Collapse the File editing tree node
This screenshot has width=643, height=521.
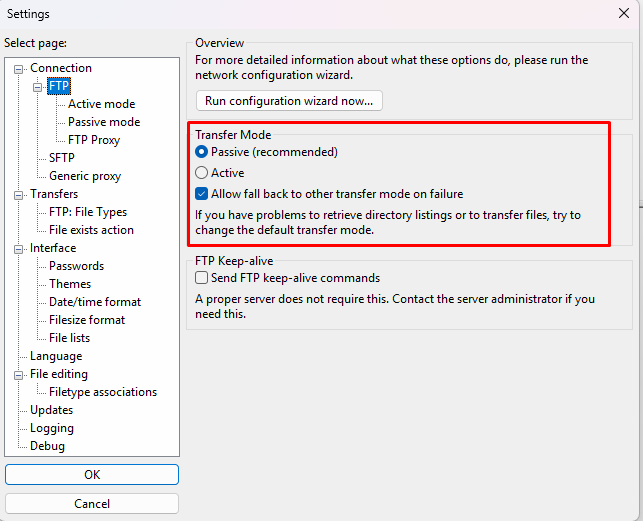[x=18, y=375]
